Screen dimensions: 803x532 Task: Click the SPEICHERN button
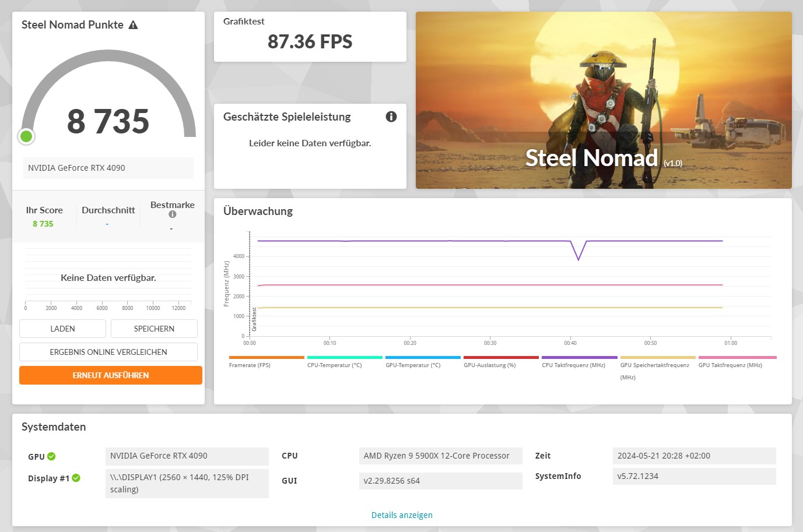[153, 329]
